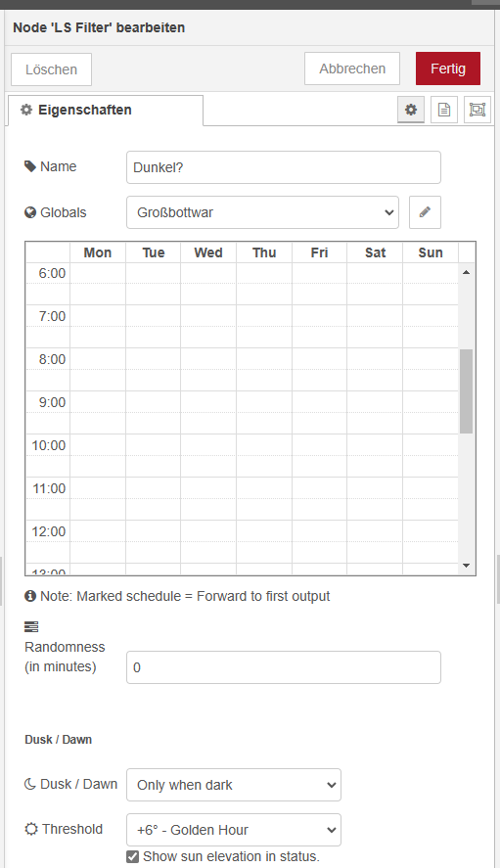Click the Abbrechen button
The width and height of the screenshot is (500, 868).
pyautogui.click(x=352, y=69)
